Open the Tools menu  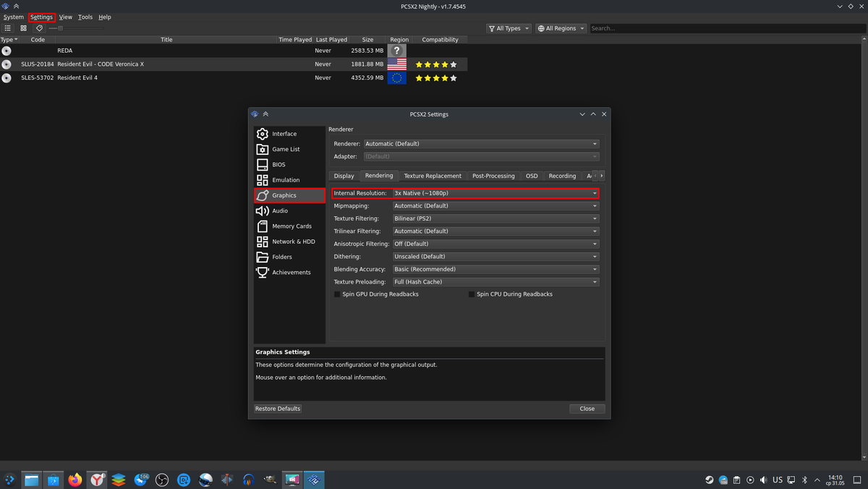(85, 17)
